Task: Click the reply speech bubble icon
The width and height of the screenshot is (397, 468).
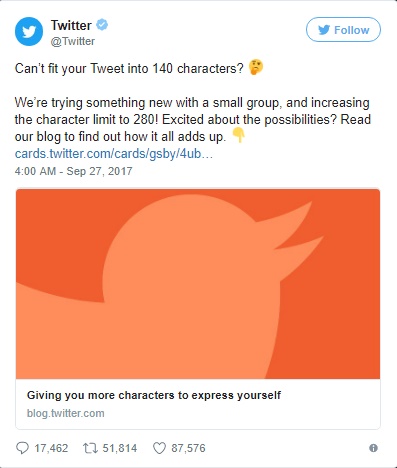Action: pyautogui.click(x=22, y=448)
